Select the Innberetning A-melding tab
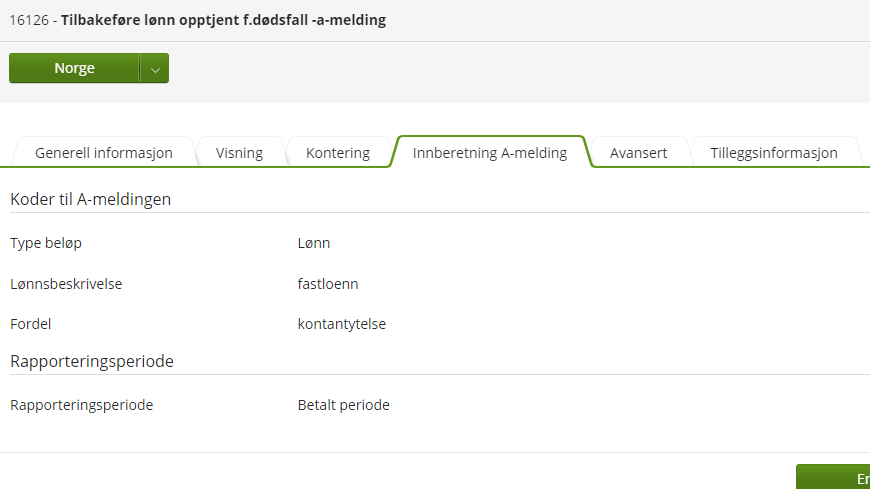The height and width of the screenshot is (489, 870). (490, 153)
